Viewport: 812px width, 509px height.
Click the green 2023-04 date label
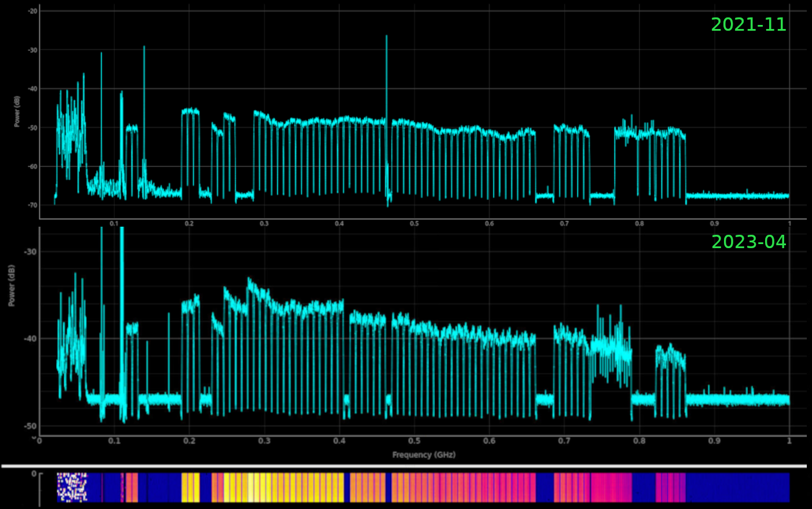(748, 242)
